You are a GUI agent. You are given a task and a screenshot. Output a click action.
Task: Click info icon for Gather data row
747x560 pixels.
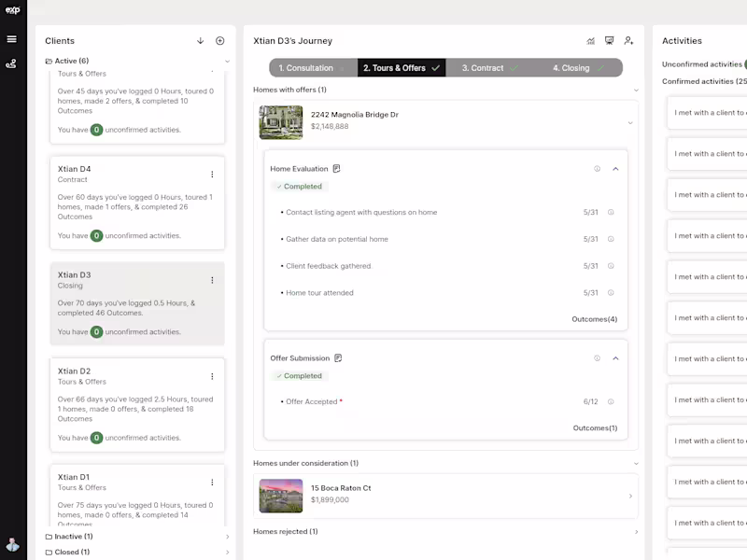(x=611, y=239)
